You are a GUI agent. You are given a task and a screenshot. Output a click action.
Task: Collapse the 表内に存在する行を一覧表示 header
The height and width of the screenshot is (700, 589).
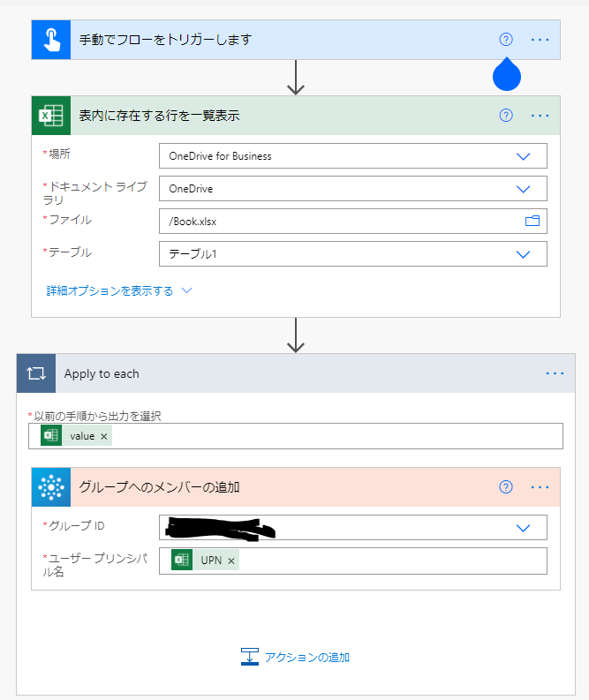tap(296, 116)
